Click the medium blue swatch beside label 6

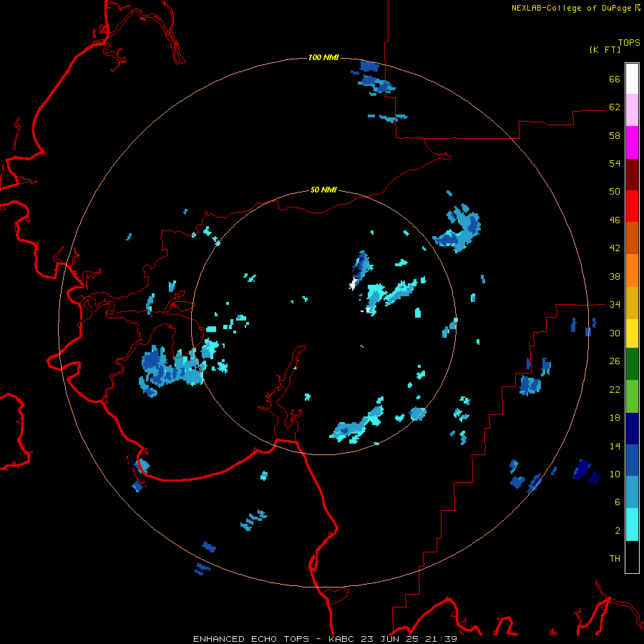click(632, 492)
